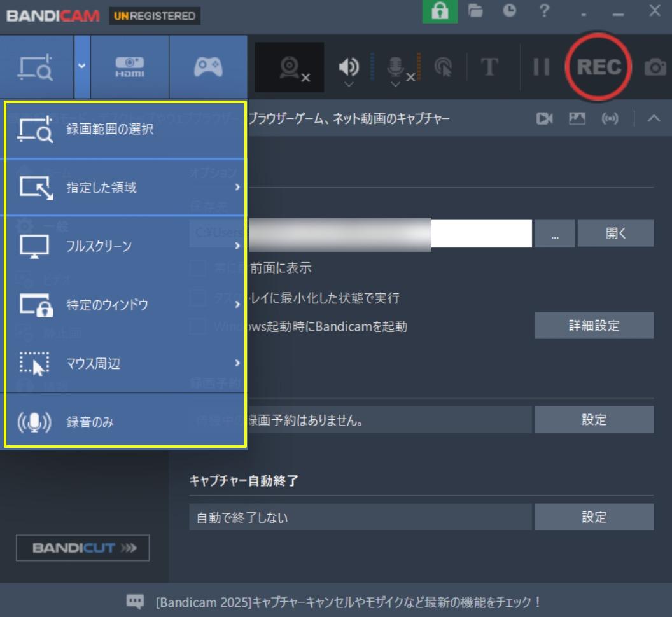
Task: Click the video camera icon in the header
Action: (x=544, y=119)
